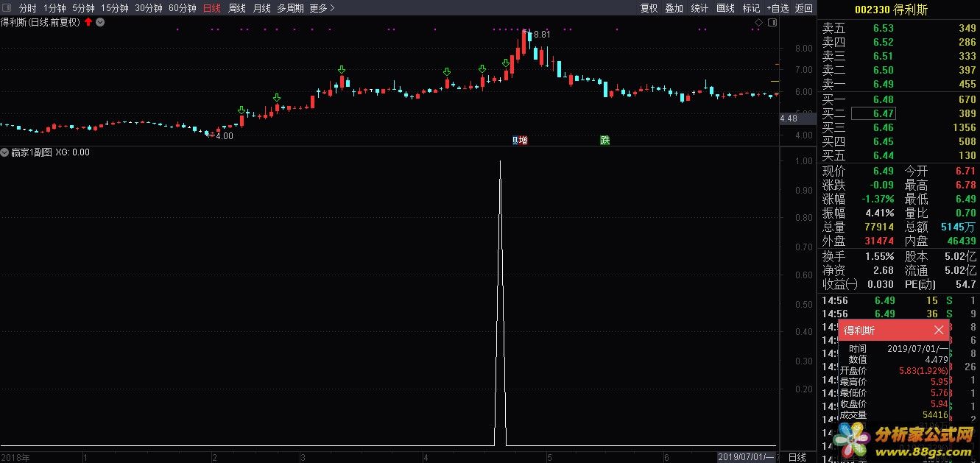Click the panel layout icon before 分时

[x=7, y=8]
